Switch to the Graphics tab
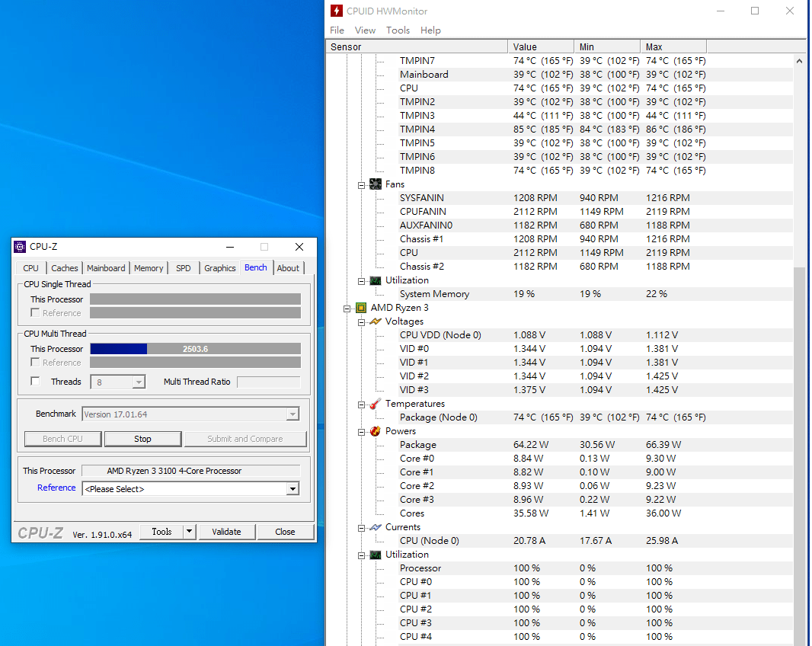812x646 pixels. click(220, 268)
